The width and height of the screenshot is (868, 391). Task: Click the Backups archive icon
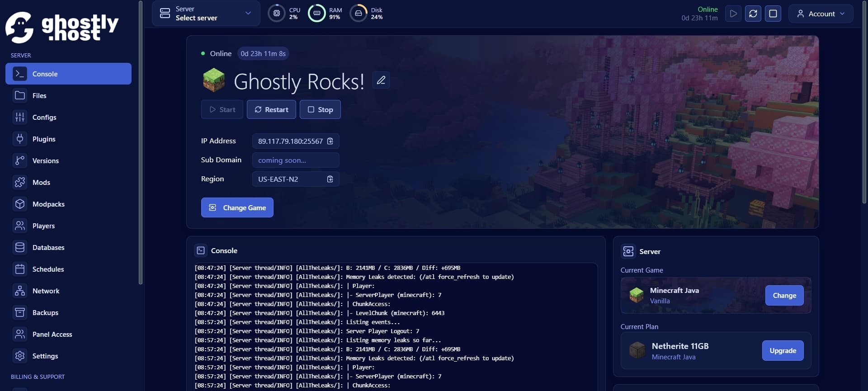coord(20,312)
